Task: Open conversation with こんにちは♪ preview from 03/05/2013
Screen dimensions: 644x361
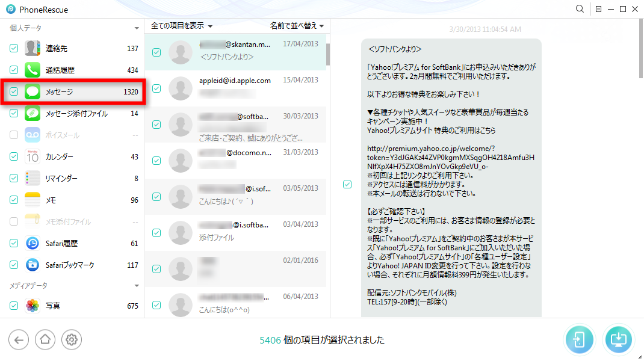Action: click(235, 197)
